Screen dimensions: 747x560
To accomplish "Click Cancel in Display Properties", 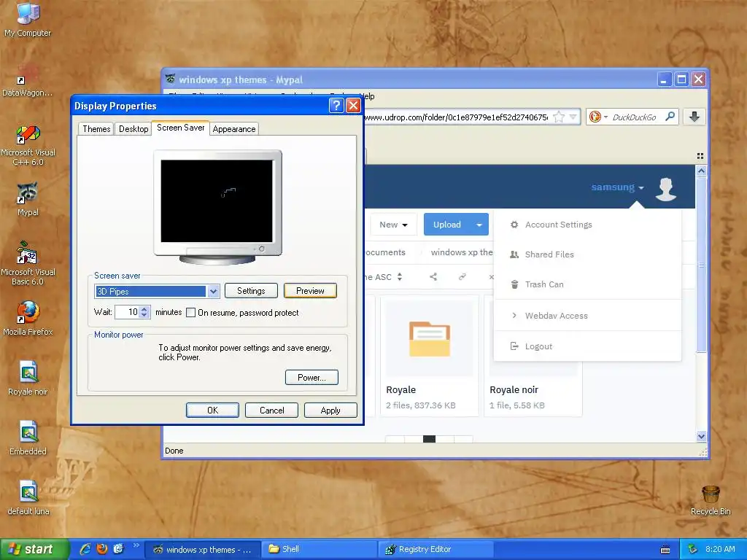I will pos(271,410).
